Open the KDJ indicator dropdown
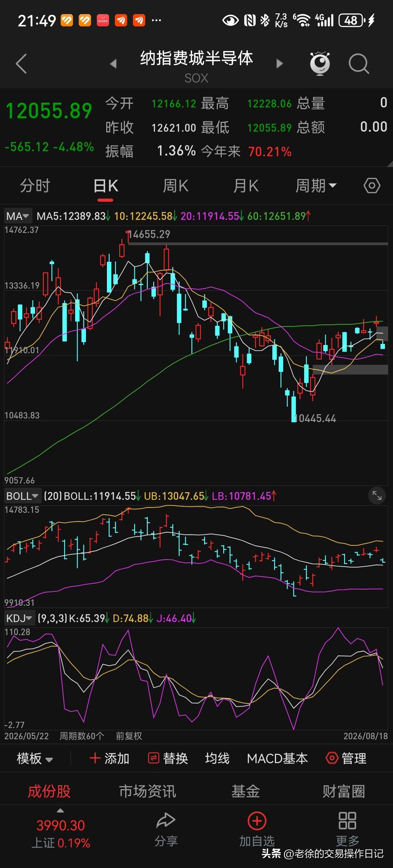Image resolution: width=393 pixels, height=868 pixels. pyautogui.click(x=19, y=618)
